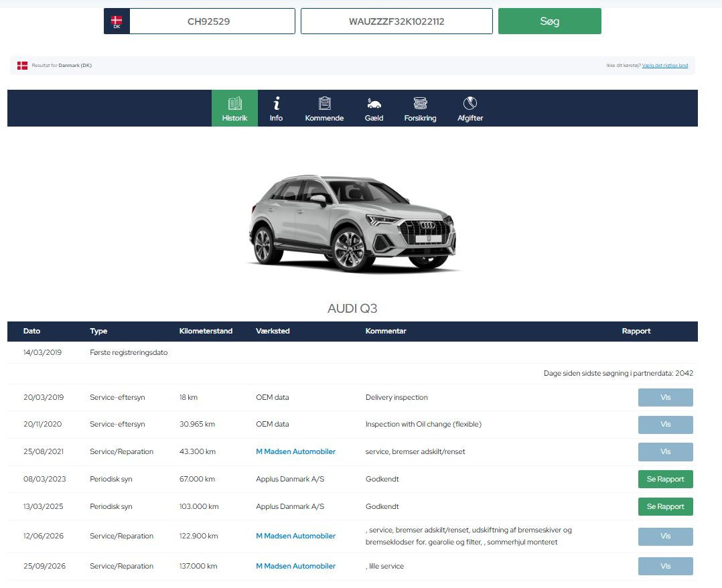Select 'Inspection with Oil change (flexible)' comment
Viewport: 722px width, 588px height.
click(423, 425)
